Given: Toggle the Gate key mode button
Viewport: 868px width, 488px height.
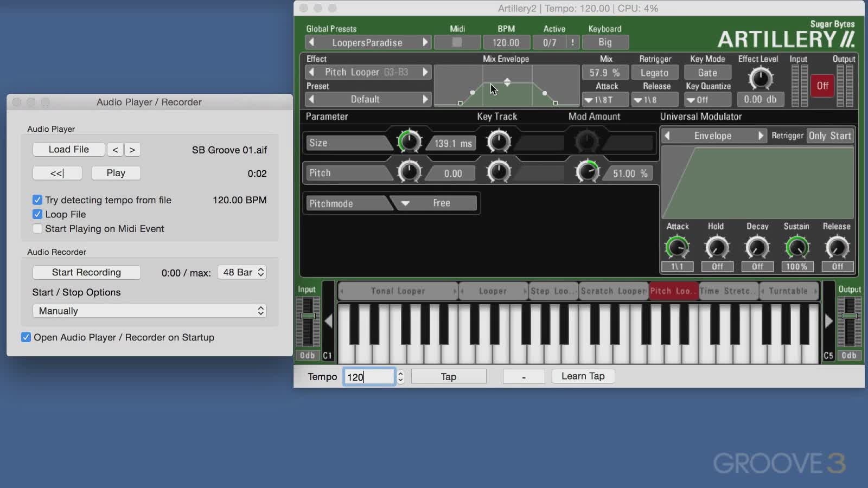Looking at the screenshot, I should tap(707, 73).
